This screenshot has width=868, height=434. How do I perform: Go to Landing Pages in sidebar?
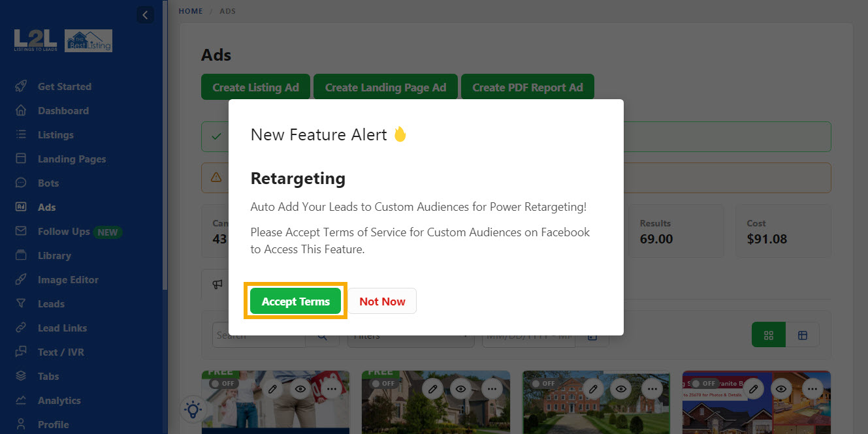[71, 159]
